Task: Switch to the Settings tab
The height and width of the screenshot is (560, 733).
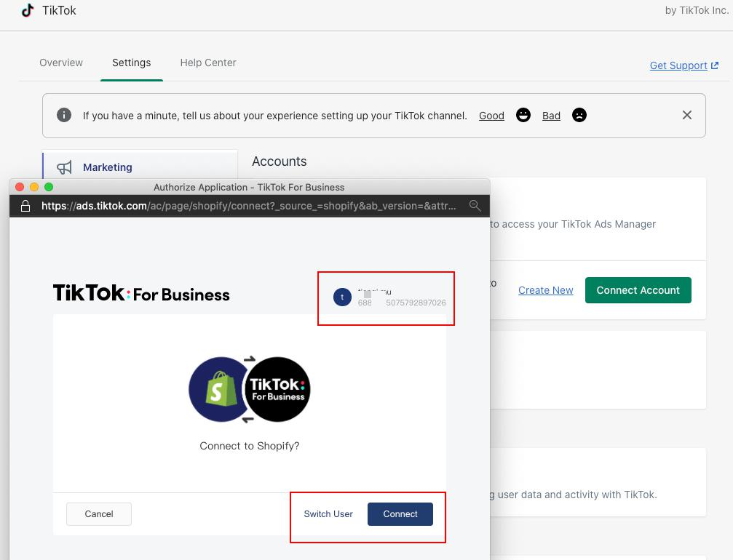Action: click(x=131, y=63)
